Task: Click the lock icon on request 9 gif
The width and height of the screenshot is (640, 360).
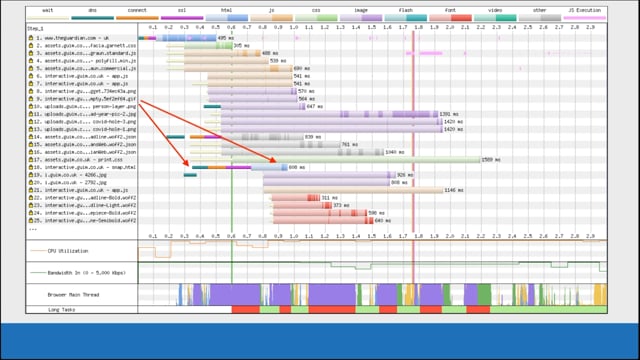Action: coord(31,99)
